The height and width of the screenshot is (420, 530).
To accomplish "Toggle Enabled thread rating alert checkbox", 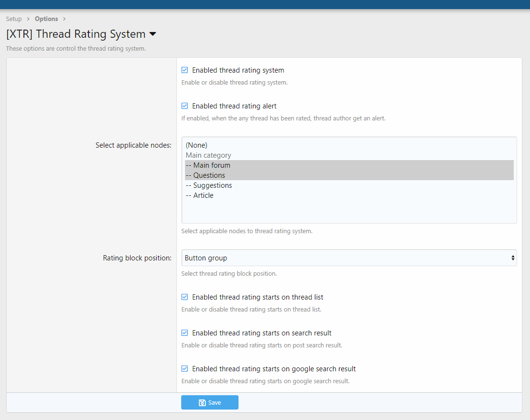I will (x=184, y=106).
